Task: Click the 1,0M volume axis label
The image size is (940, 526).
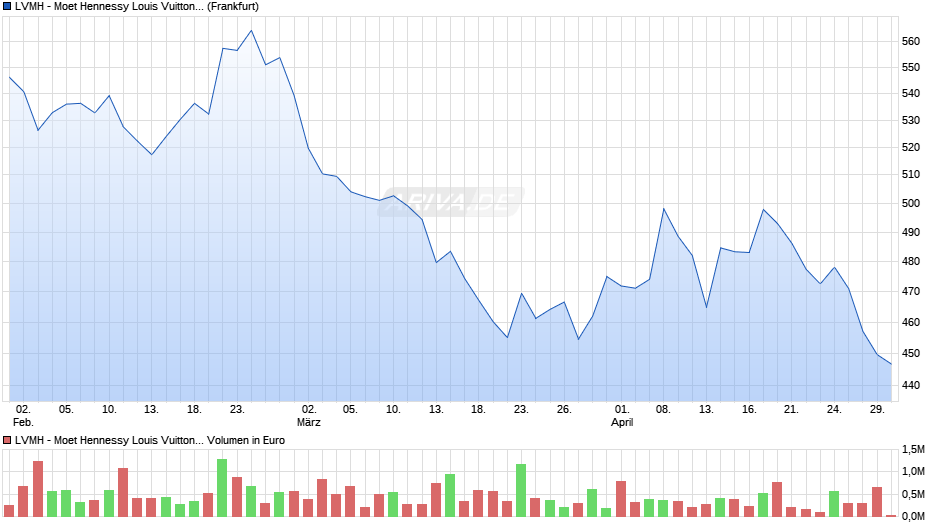Action: (x=913, y=471)
